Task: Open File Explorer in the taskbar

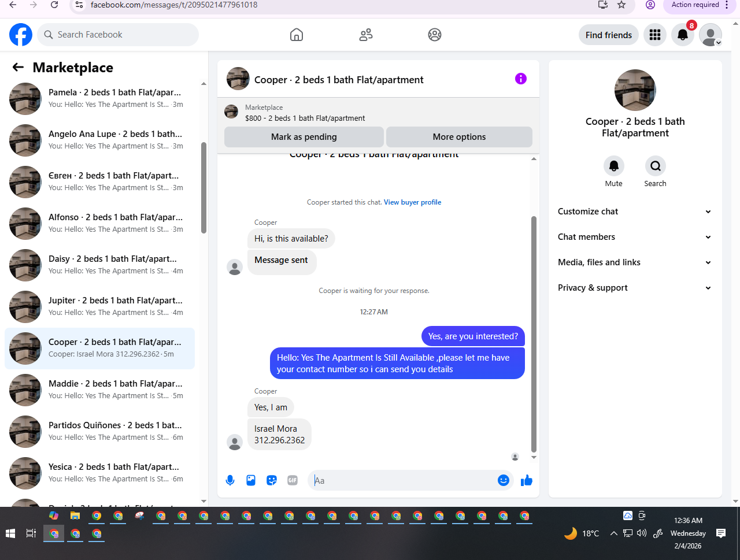Action: click(75, 516)
